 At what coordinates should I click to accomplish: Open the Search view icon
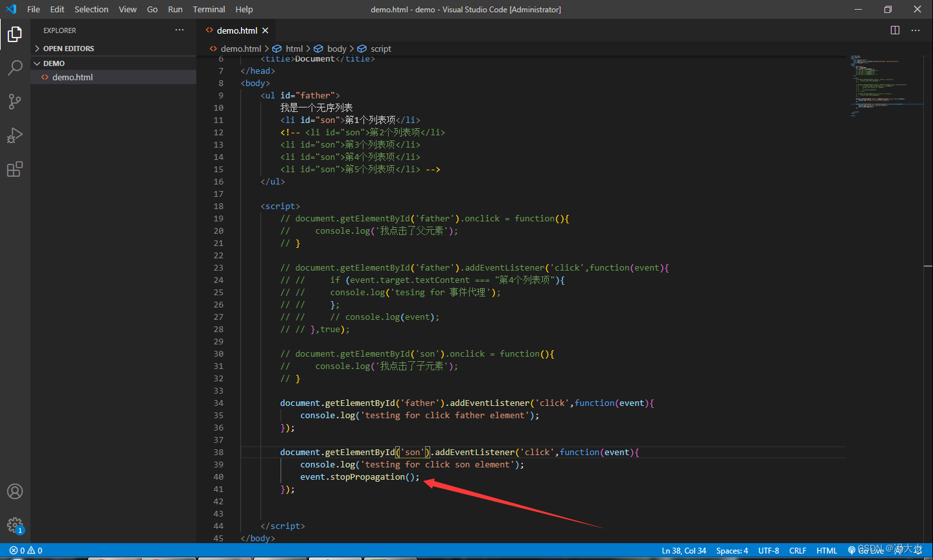[x=14, y=68]
